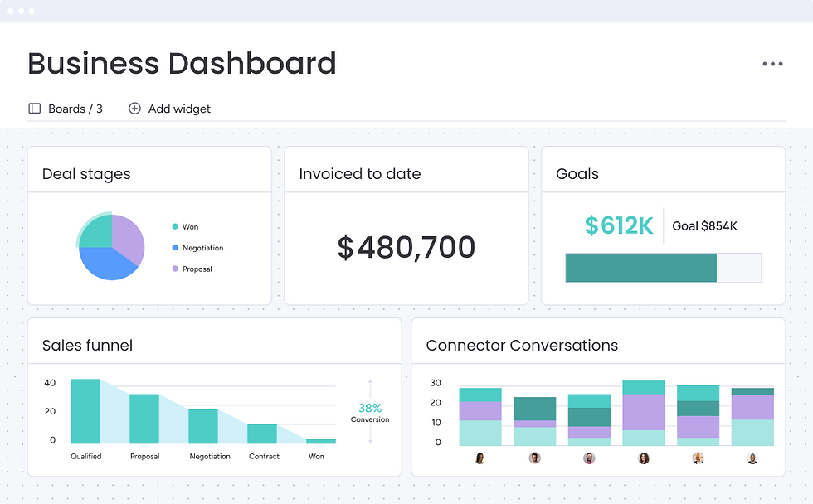This screenshot has width=813, height=504.
Task: Click the last avatar in Connector Conversations
Action: pos(753,457)
